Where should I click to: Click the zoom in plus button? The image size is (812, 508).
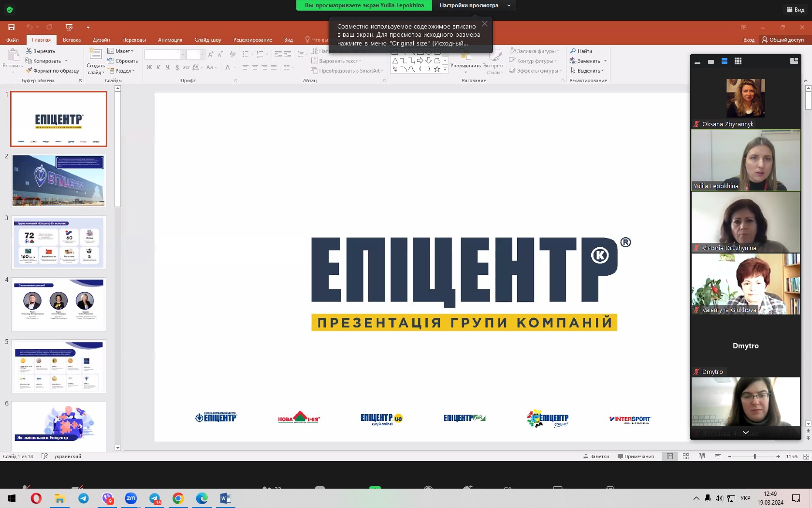coord(778,456)
